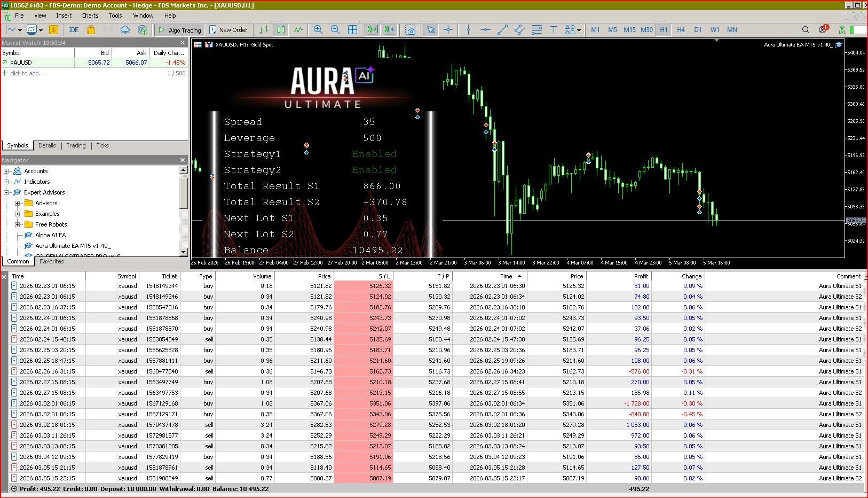868x498 pixels.
Task: Expand the Advisors folder
Action: pyautogui.click(x=18, y=203)
